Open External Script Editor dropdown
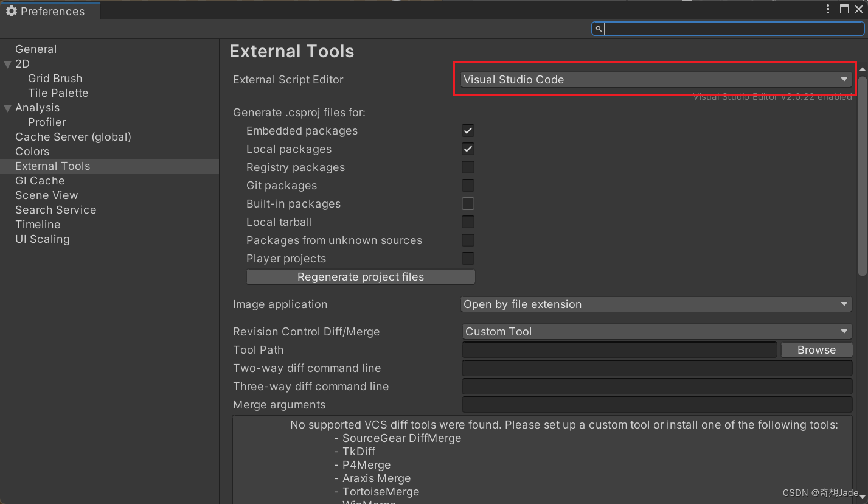Viewport: 868px width, 504px height. (656, 80)
